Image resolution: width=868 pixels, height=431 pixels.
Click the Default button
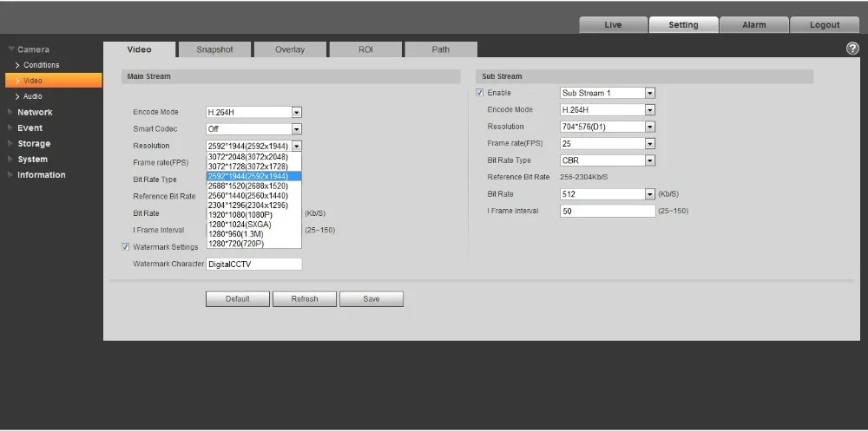(x=238, y=299)
